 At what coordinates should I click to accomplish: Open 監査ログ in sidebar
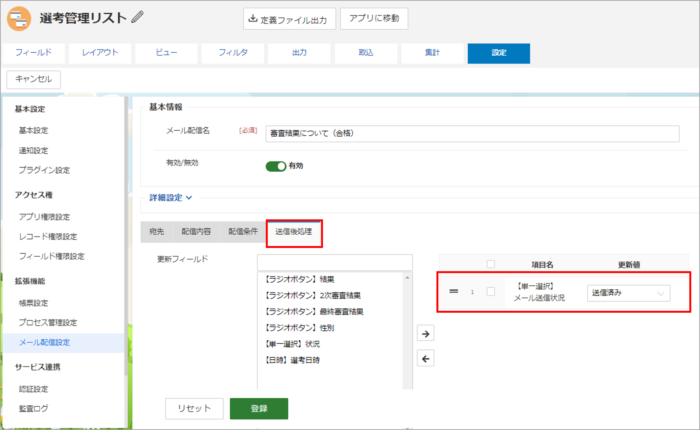click(33, 408)
